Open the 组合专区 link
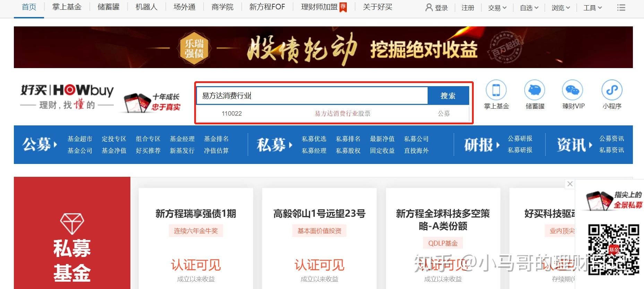This screenshot has height=289, width=644. [x=148, y=139]
